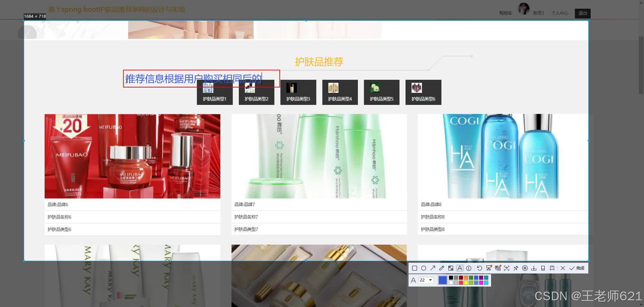Click the 账号3 account name
The image size is (644, 307).
click(538, 13)
